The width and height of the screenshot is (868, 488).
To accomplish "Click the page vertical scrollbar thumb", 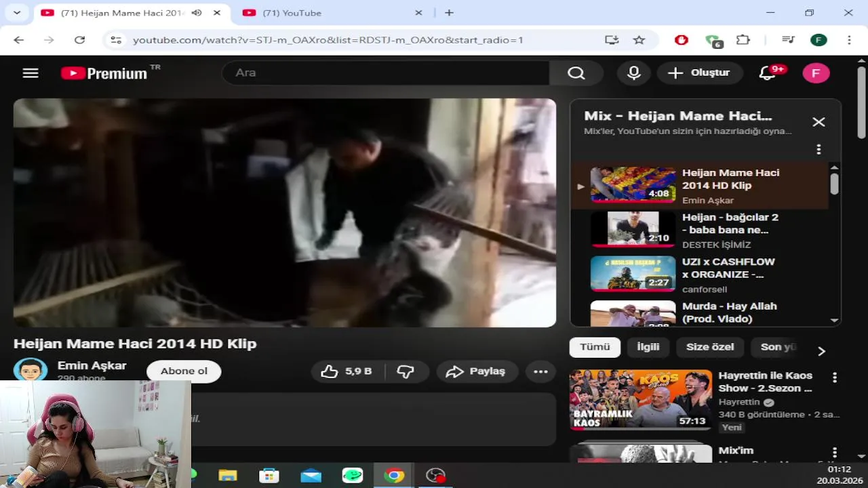I will click(861, 102).
